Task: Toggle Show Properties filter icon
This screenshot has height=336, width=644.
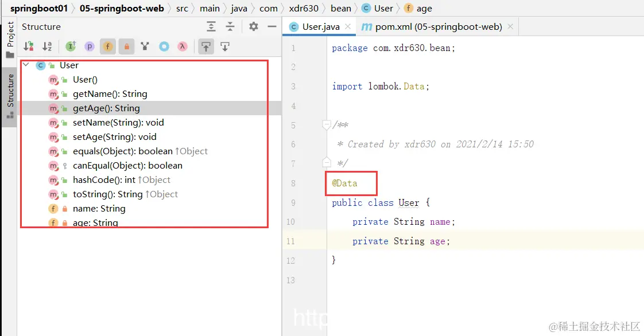Action: point(89,46)
